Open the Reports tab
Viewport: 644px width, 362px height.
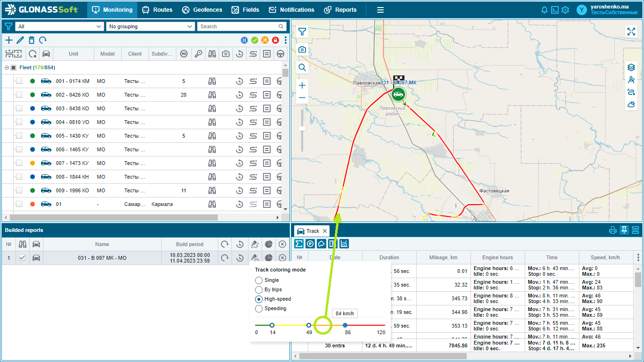pos(340,10)
